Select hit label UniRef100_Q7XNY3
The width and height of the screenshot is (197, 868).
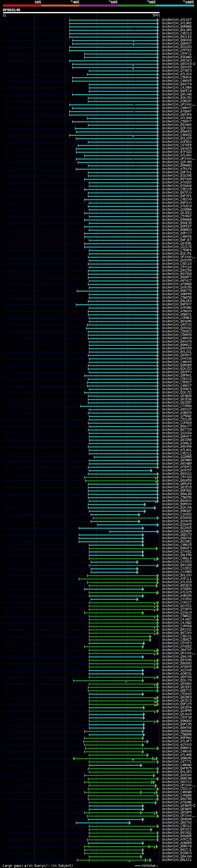point(176,71)
